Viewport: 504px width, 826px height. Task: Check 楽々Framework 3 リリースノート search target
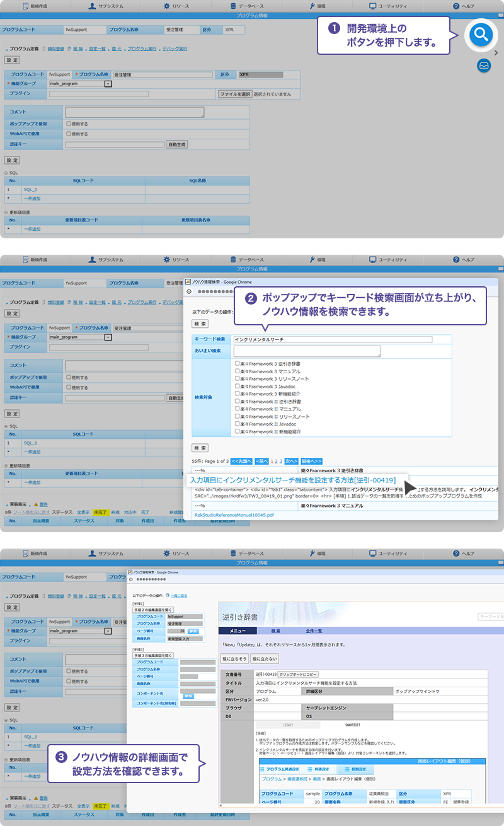pos(237,379)
